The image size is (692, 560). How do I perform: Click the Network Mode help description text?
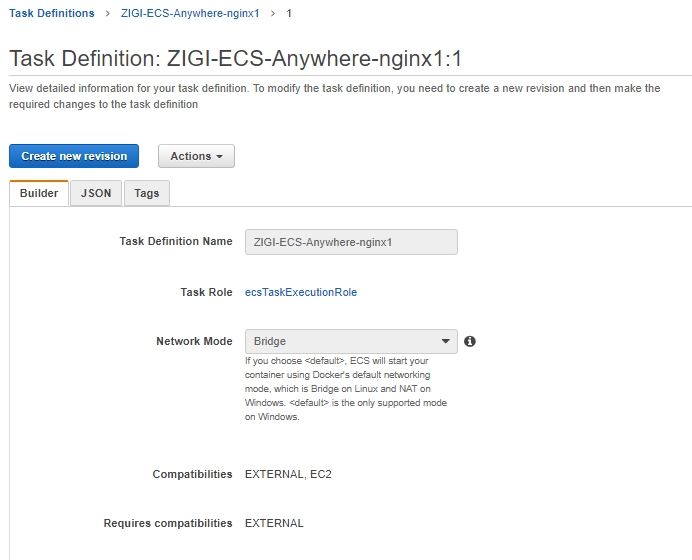pyautogui.click(x=346, y=389)
